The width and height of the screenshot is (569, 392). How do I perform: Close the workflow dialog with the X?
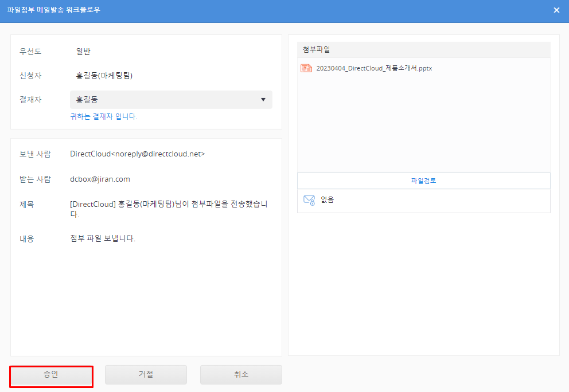556,10
